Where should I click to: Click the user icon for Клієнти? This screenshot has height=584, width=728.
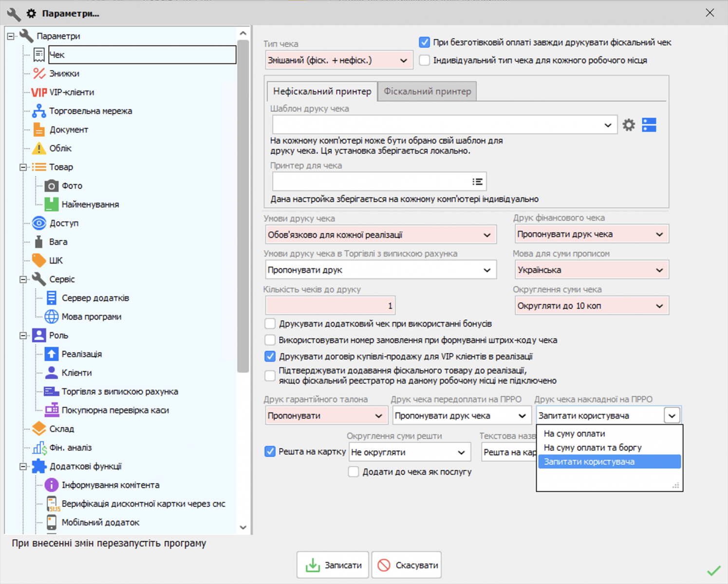52,373
